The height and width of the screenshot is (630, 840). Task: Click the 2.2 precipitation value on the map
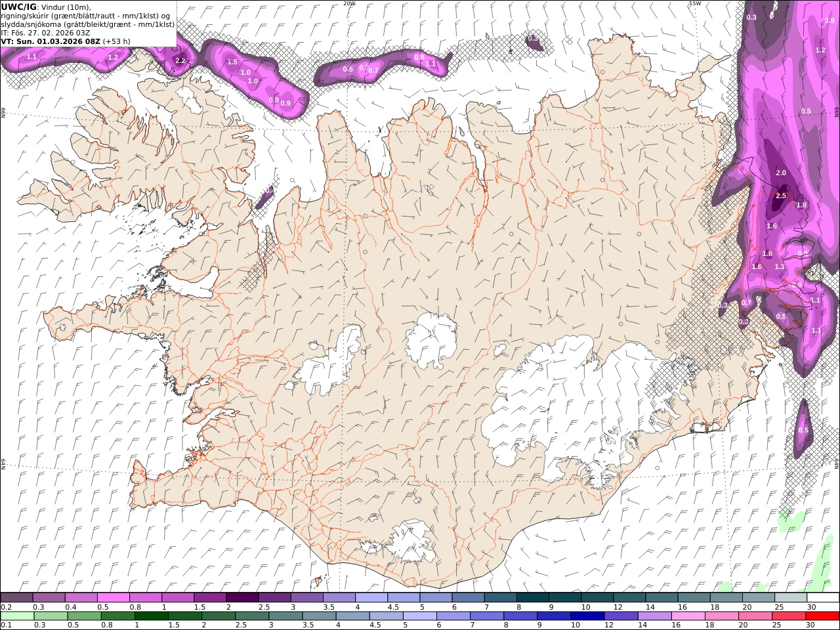(180, 60)
